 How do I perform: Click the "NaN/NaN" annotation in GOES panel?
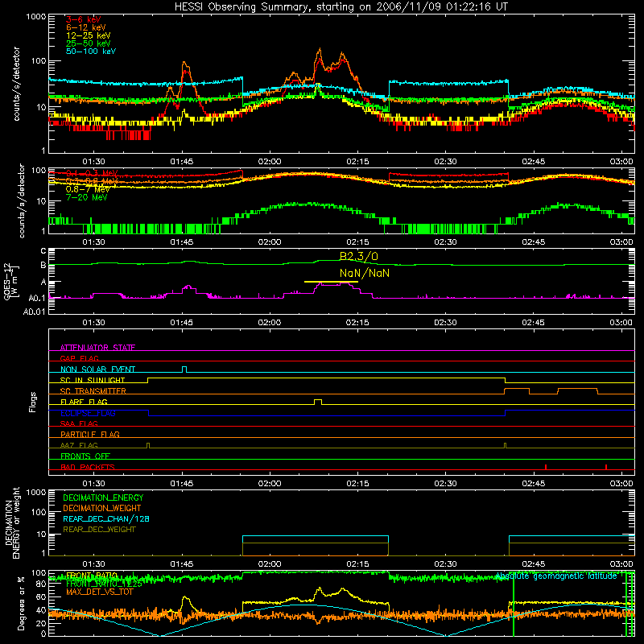click(x=365, y=273)
